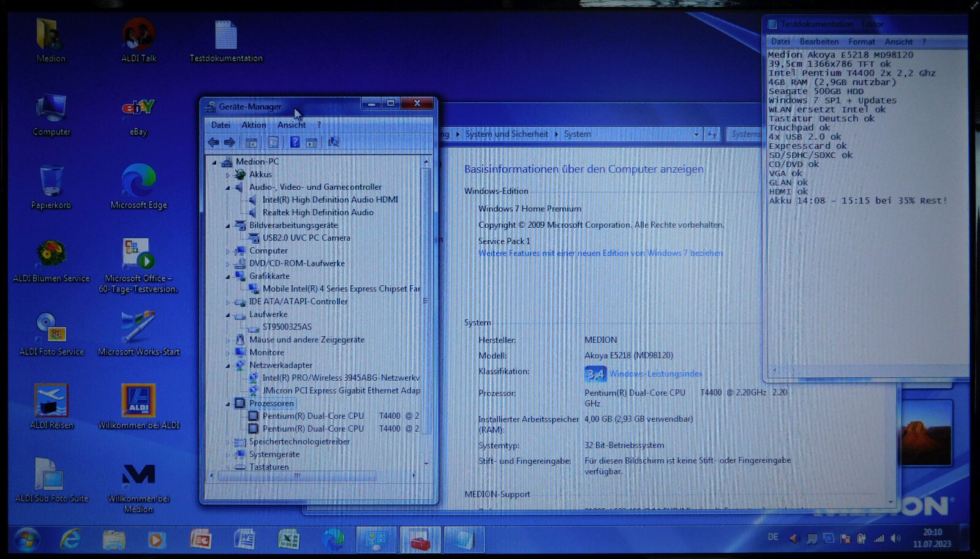The height and width of the screenshot is (559, 980).
Task: Select the Papierkorb recycle bin icon
Action: pyautogui.click(x=51, y=187)
